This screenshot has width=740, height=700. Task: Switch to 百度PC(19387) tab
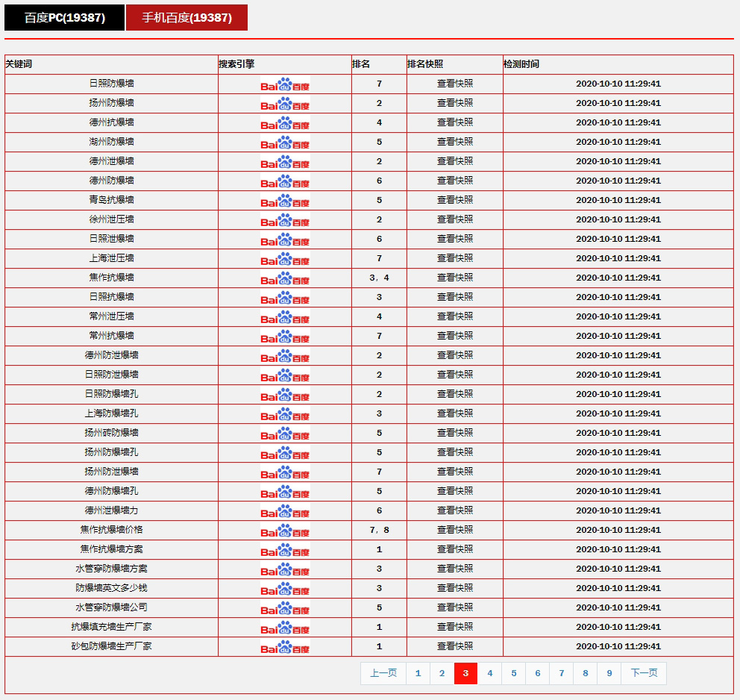(x=64, y=18)
